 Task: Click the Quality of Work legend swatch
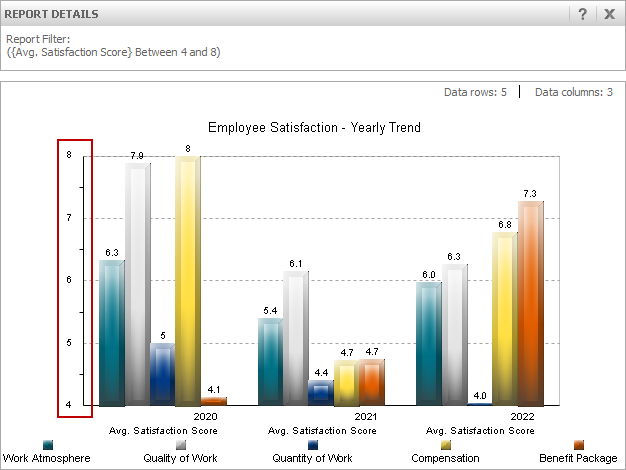[182, 445]
